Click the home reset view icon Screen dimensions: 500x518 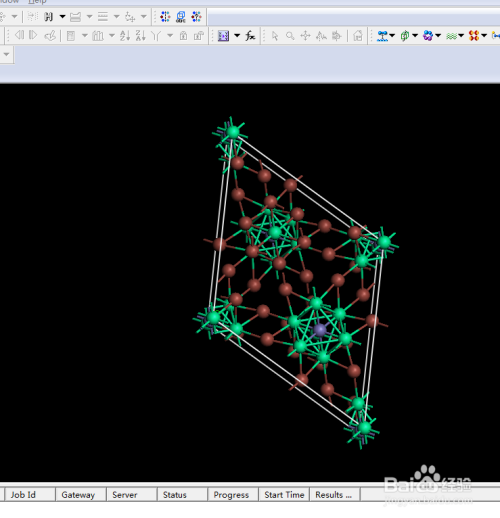(358, 36)
